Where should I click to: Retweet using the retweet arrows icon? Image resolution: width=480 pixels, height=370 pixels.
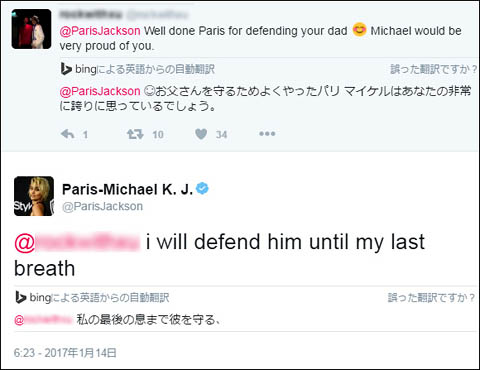tap(135, 134)
